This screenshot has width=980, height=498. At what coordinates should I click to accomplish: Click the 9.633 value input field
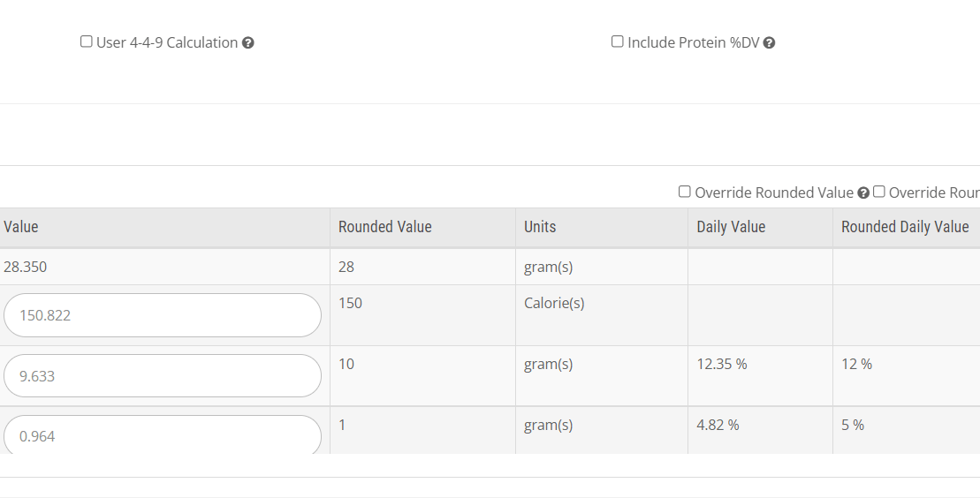click(163, 376)
